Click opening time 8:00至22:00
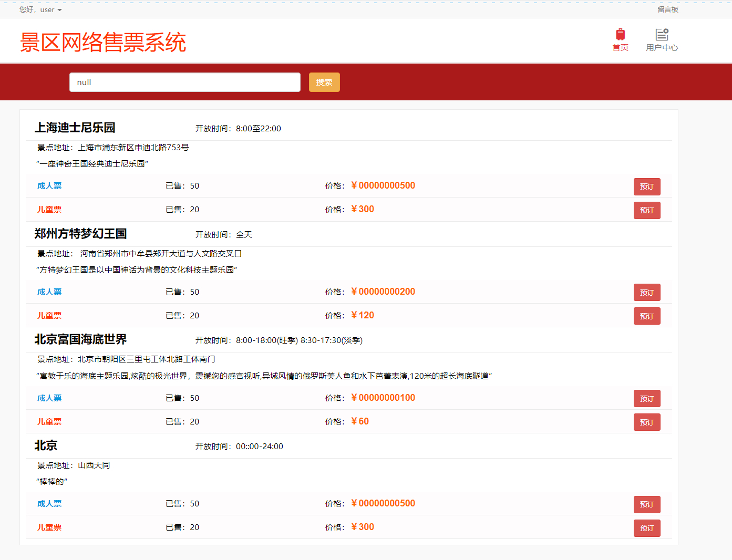732x560 pixels. pyautogui.click(x=259, y=129)
